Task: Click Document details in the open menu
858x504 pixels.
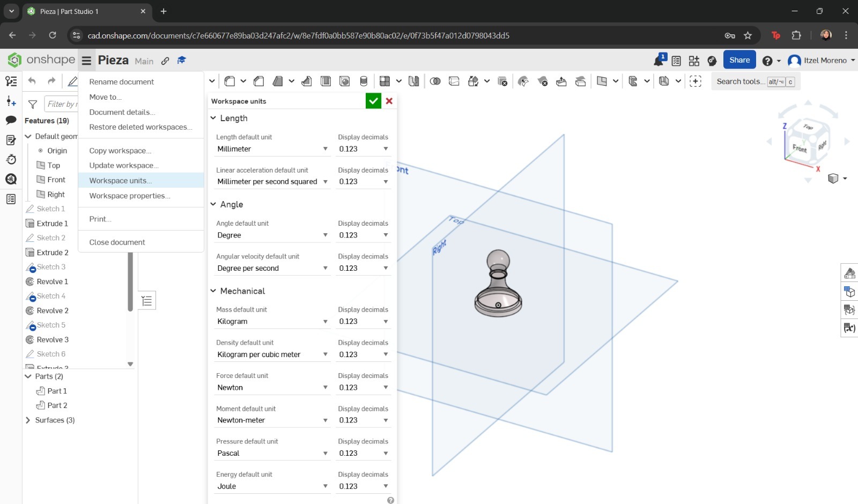Action: 122,112
